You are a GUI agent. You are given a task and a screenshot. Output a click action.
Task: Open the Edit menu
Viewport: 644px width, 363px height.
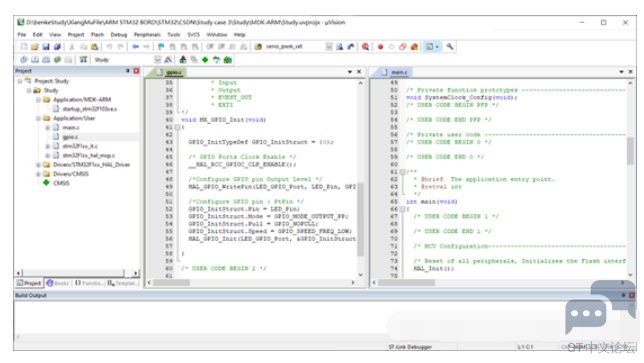pos(38,35)
